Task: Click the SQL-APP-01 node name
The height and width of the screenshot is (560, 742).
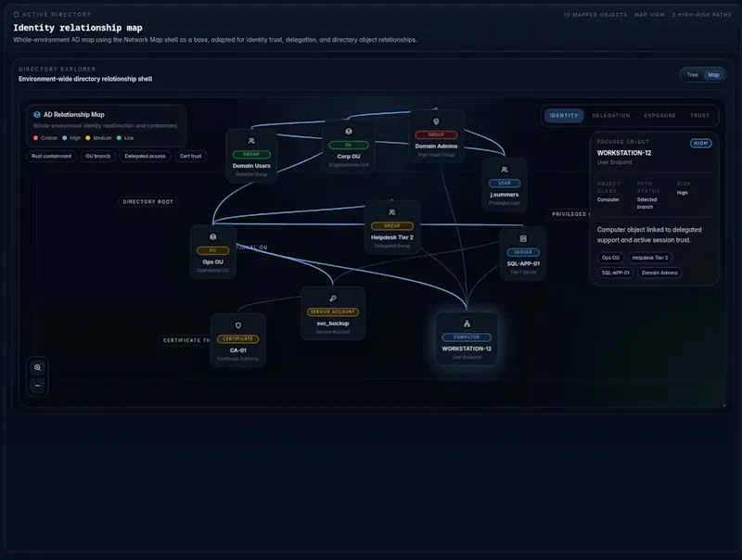Action: (x=523, y=264)
